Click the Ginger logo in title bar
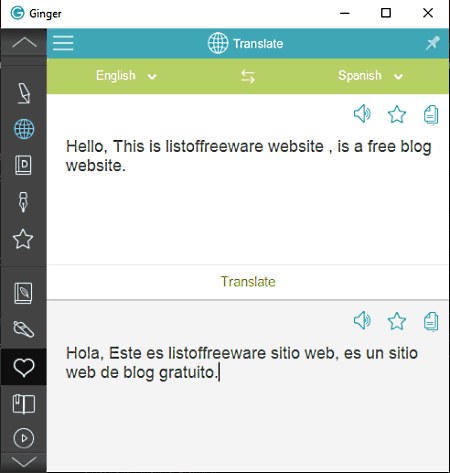The image size is (450, 473). (17, 13)
